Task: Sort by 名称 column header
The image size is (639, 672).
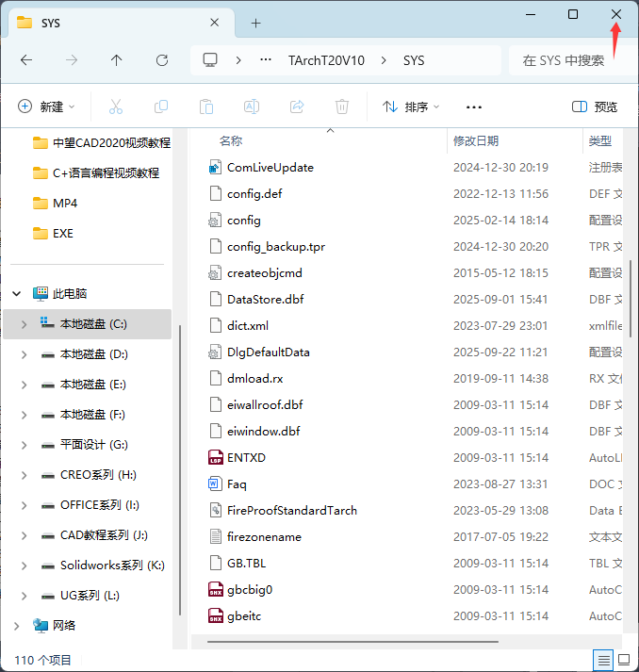Action: (231, 141)
